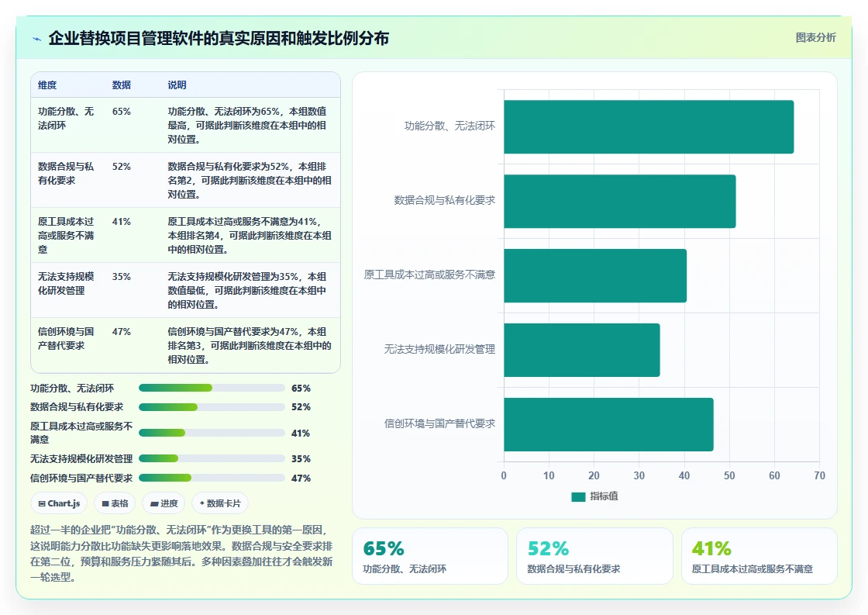Click the 65% value beside progress bar
The width and height of the screenshot is (868, 615).
point(301,389)
